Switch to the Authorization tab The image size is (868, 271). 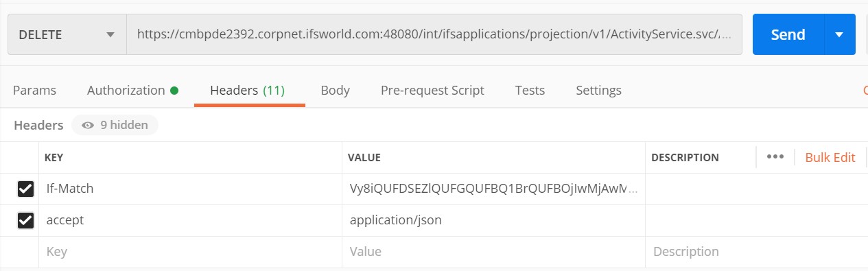coord(126,90)
